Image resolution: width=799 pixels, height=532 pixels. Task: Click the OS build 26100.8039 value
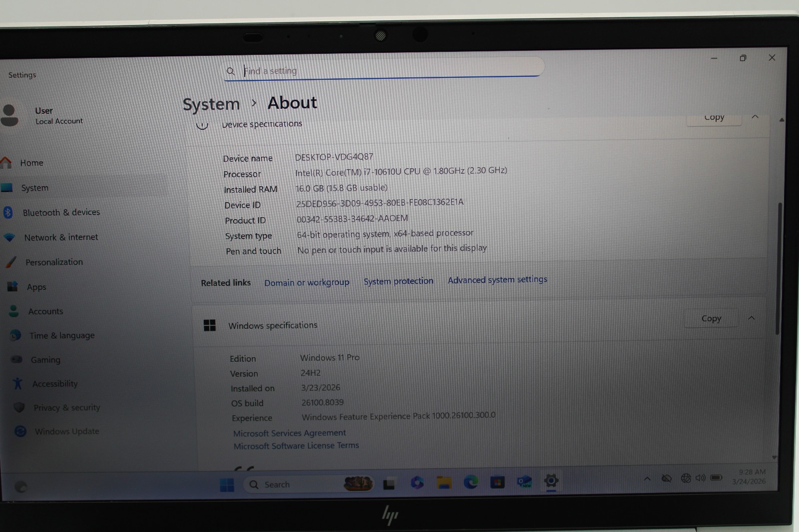(x=322, y=402)
